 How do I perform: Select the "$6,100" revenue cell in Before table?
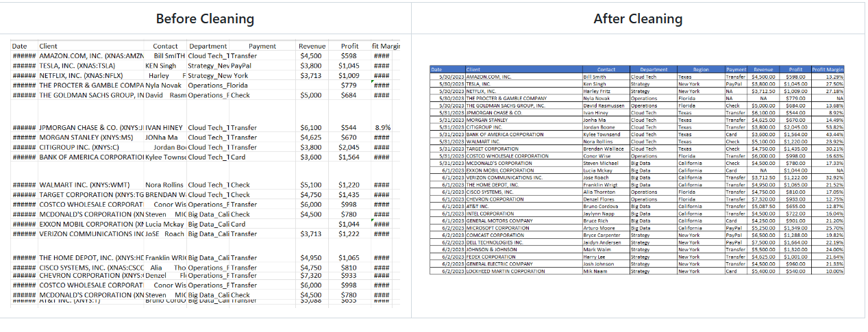(x=311, y=127)
